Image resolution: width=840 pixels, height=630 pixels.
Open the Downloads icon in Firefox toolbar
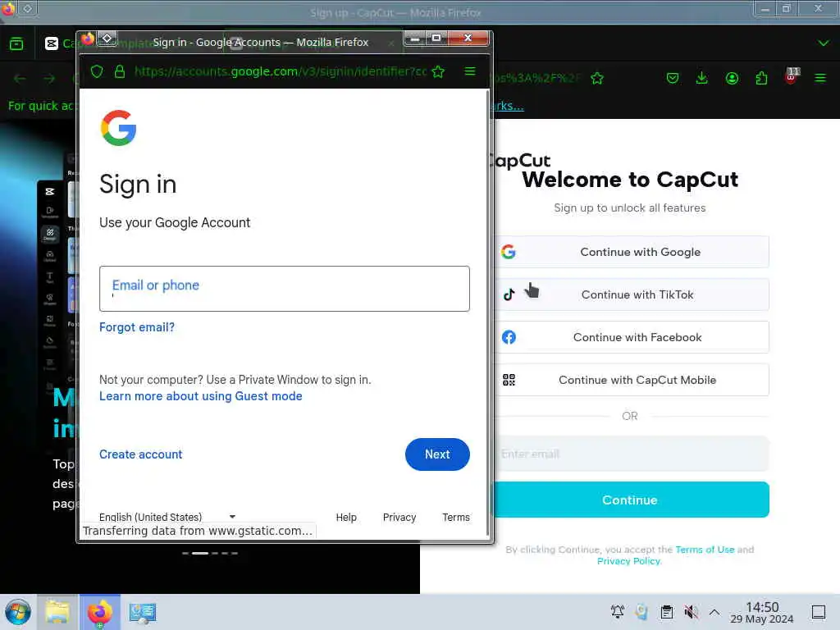pyautogui.click(x=702, y=79)
